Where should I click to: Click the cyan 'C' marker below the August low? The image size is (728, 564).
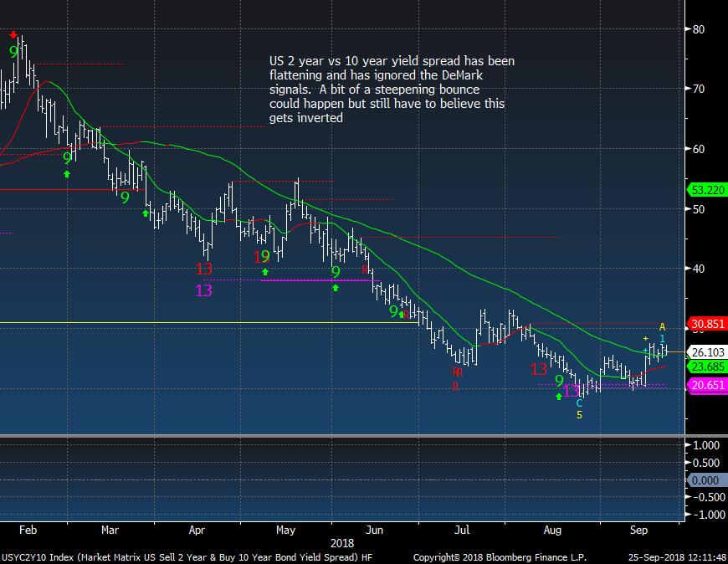click(579, 403)
